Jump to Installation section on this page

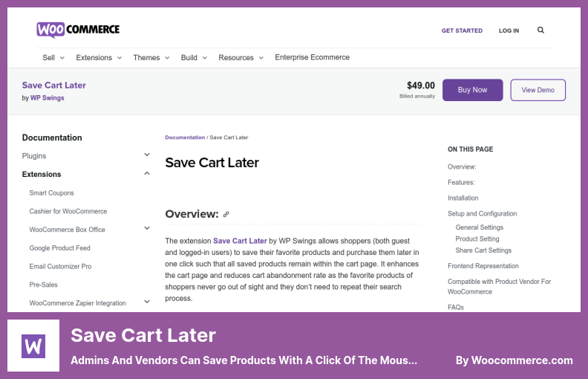[463, 198]
